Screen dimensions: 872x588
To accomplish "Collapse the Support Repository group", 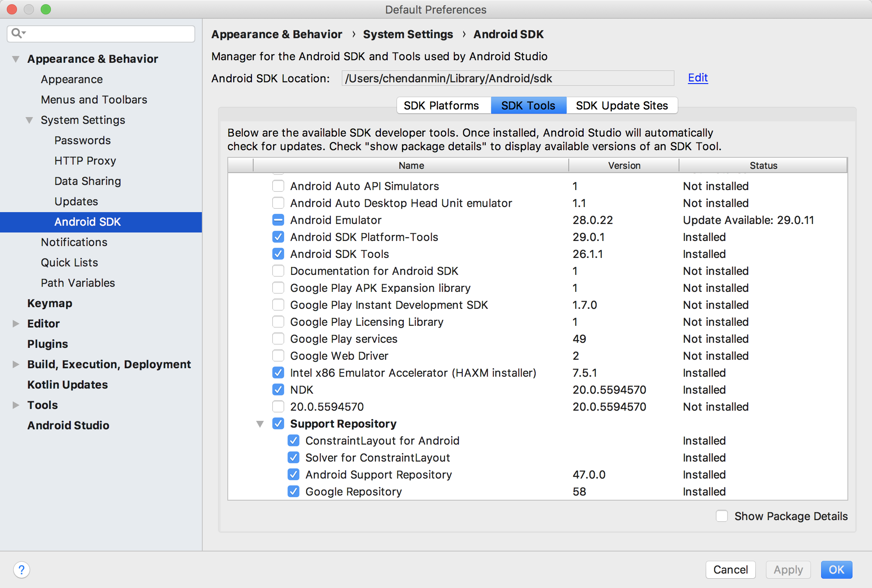I will pyautogui.click(x=260, y=424).
